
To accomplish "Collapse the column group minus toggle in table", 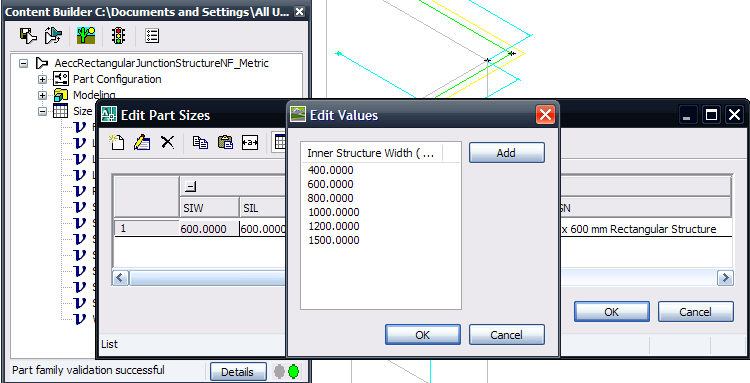I will (190, 186).
